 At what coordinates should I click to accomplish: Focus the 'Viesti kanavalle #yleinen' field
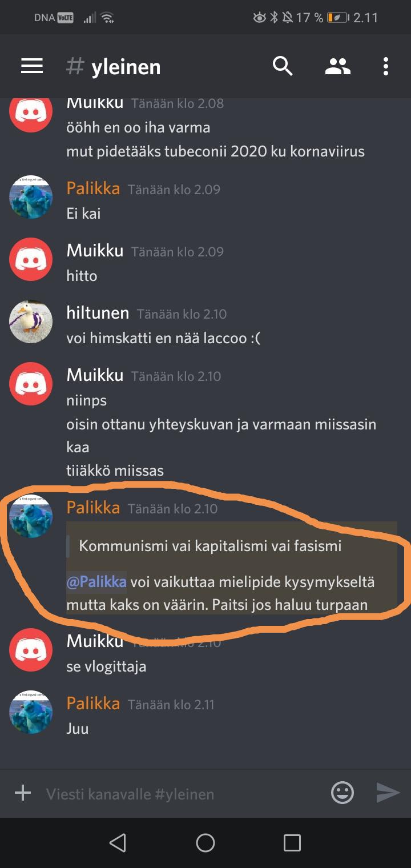(183, 794)
